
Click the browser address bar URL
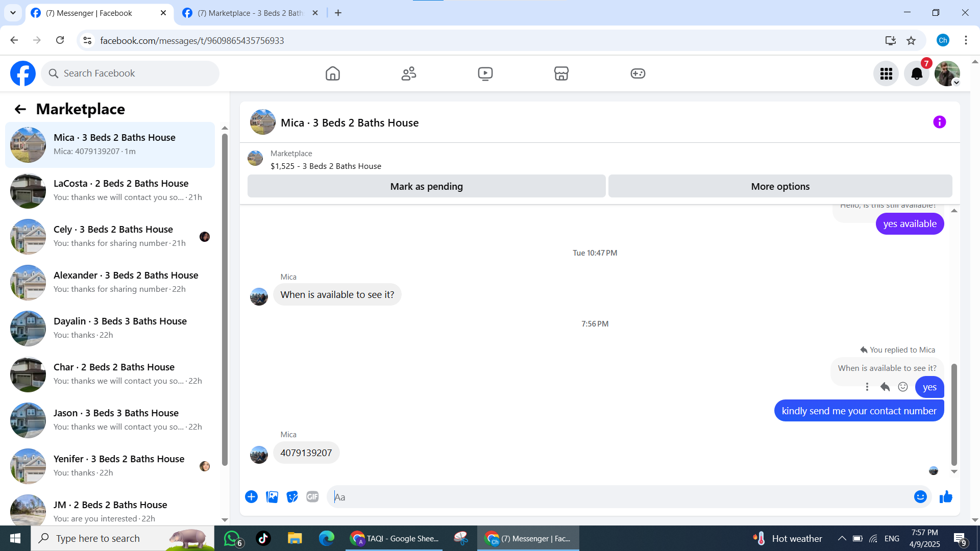pyautogui.click(x=192, y=41)
